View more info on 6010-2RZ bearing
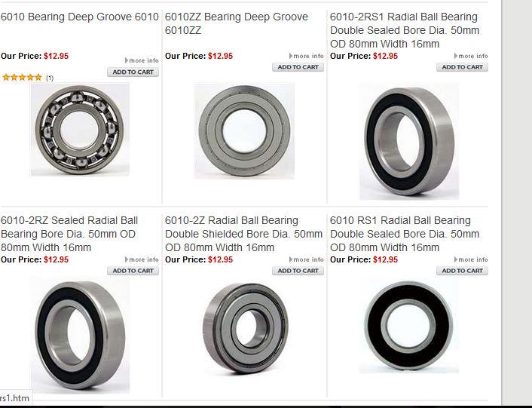532x408 pixels. pos(142,259)
